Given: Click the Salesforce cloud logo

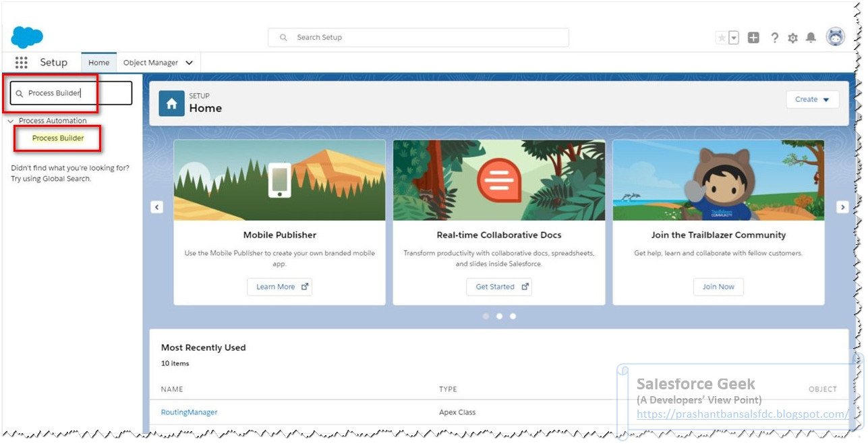Looking at the screenshot, I should (27, 37).
